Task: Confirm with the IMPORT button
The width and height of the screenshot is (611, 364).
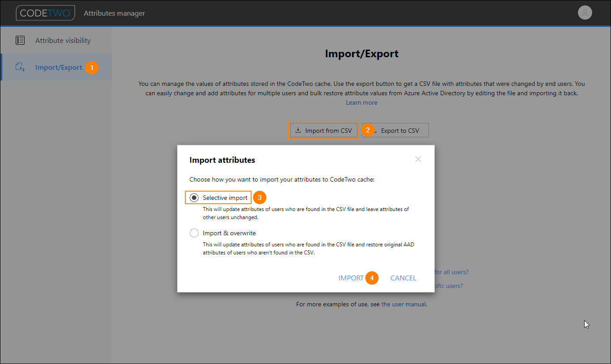Action: 351,278
